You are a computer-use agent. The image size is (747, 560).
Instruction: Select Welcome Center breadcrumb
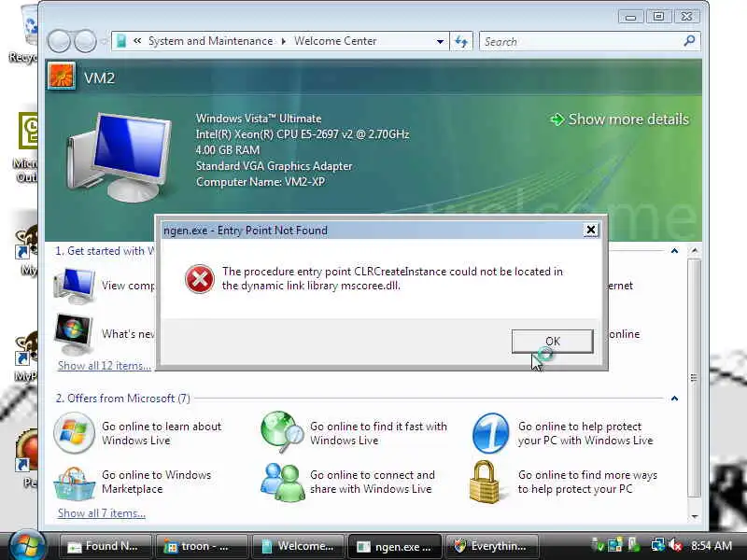coord(335,41)
